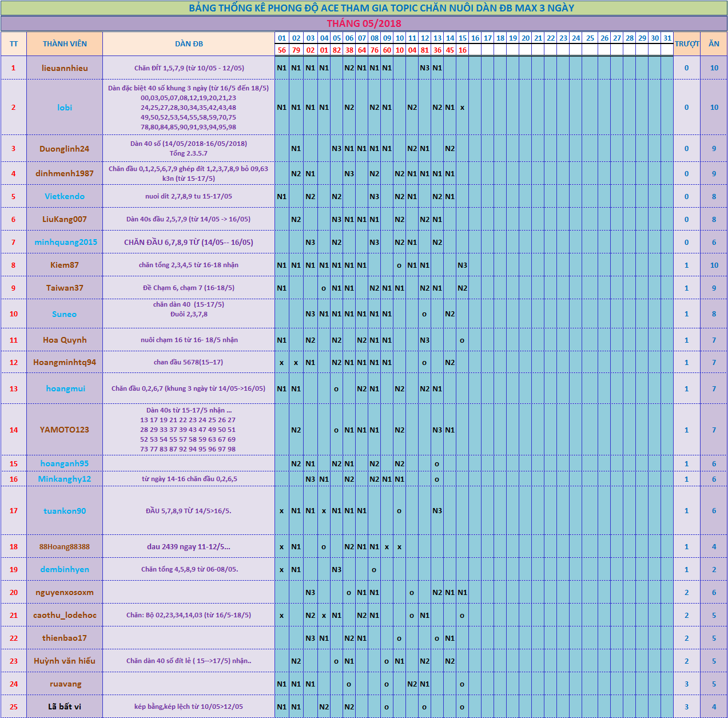Select the ĂN column header
This screenshot has width=728, height=718.
714,44
